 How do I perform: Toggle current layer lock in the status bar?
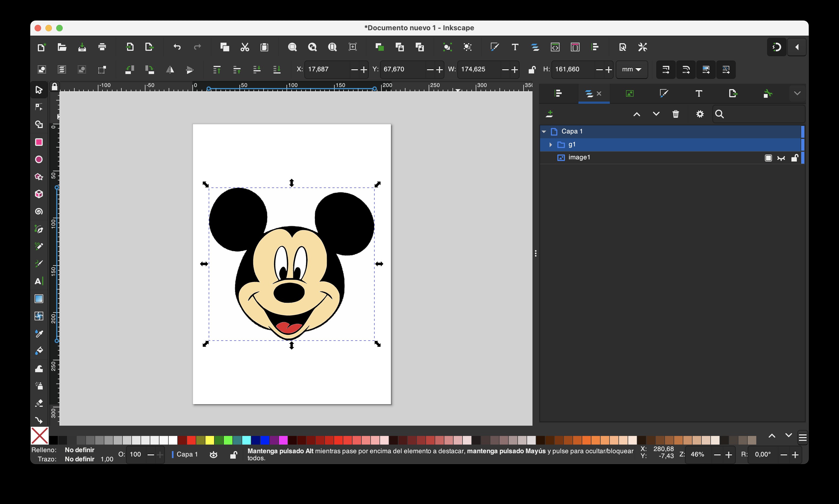[234, 455]
